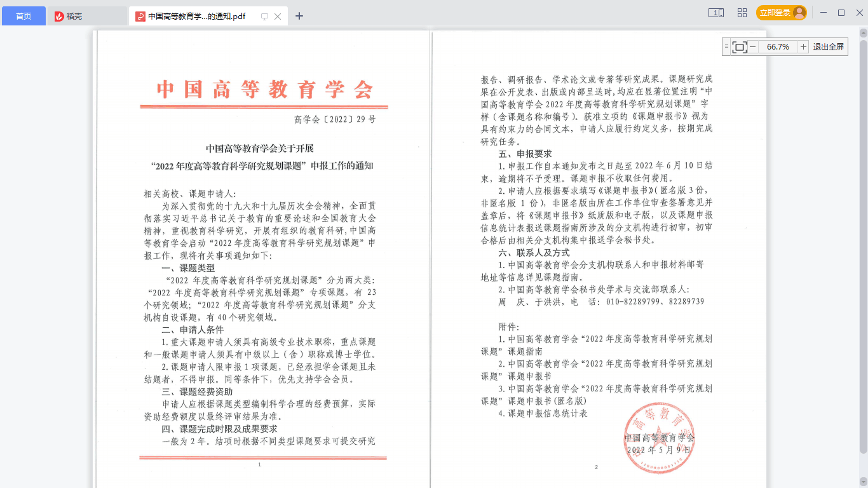Image resolution: width=868 pixels, height=488 pixels.
Task: Minimize the WPS window
Action: 824,13
